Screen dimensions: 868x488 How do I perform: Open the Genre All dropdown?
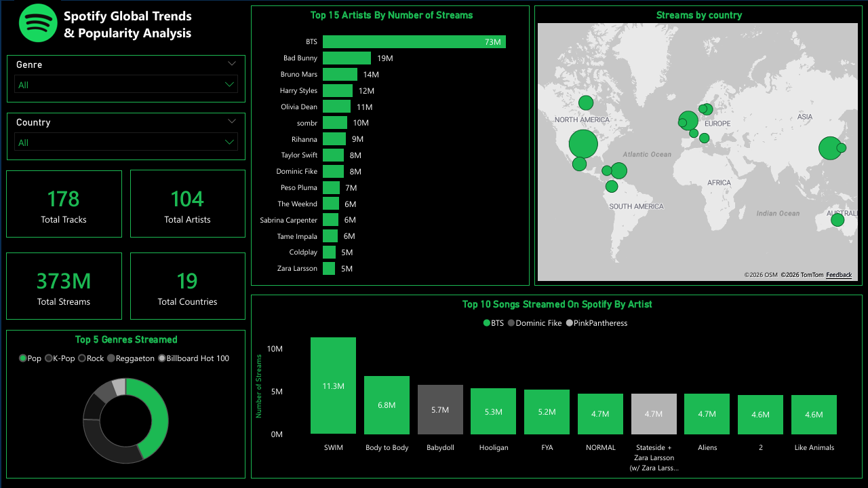[x=126, y=85]
